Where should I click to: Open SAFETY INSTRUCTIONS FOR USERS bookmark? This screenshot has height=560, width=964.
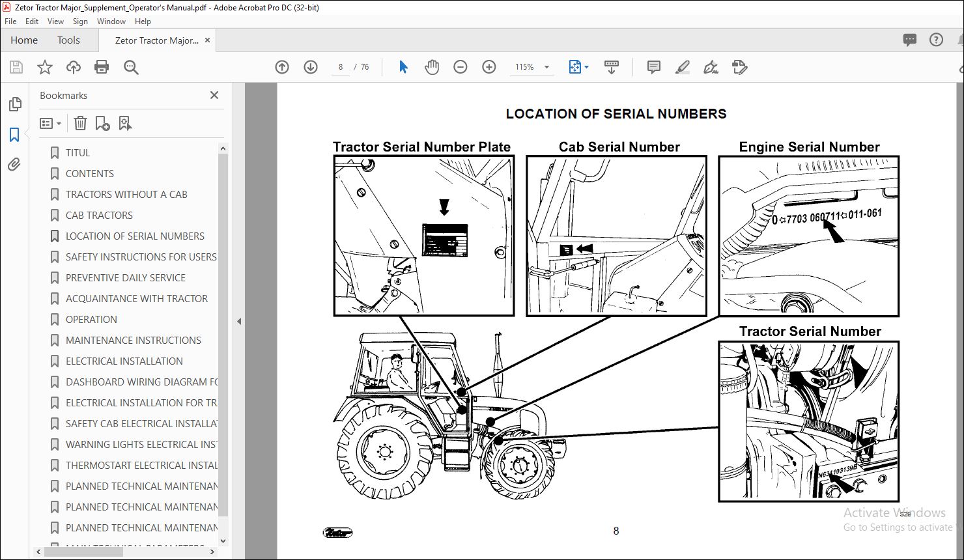coord(141,257)
